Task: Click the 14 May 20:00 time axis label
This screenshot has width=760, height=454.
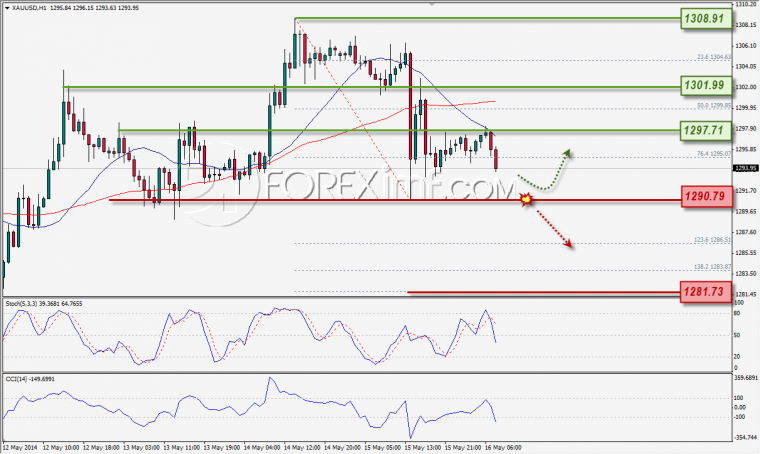Action: [x=343, y=447]
